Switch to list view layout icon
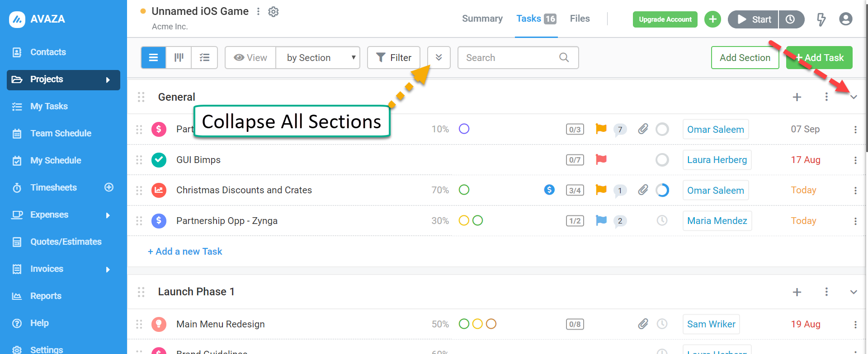This screenshot has width=868, height=354. pos(154,58)
